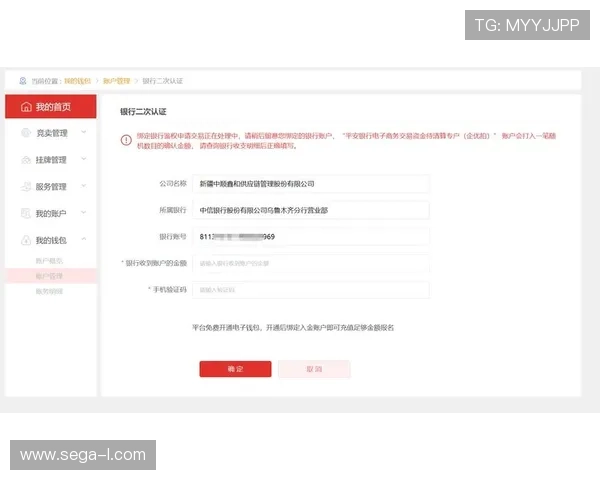Click the 银行收到账户的金额 field label
Viewport: 600px width, 480px height.
tap(154, 263)
